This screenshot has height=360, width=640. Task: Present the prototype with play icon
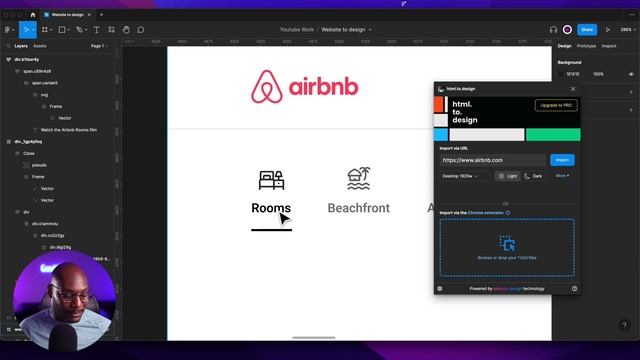pyautogui.click(x=608, y=30)
